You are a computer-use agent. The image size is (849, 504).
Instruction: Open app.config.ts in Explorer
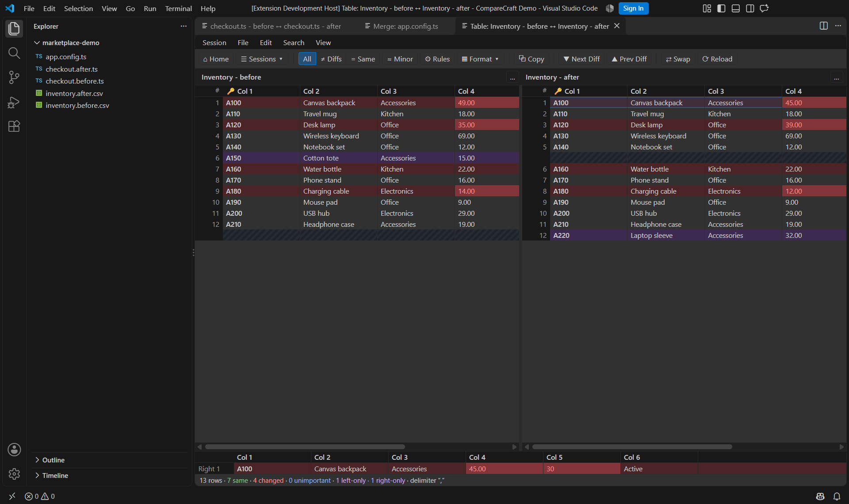[x=66, y=57]
